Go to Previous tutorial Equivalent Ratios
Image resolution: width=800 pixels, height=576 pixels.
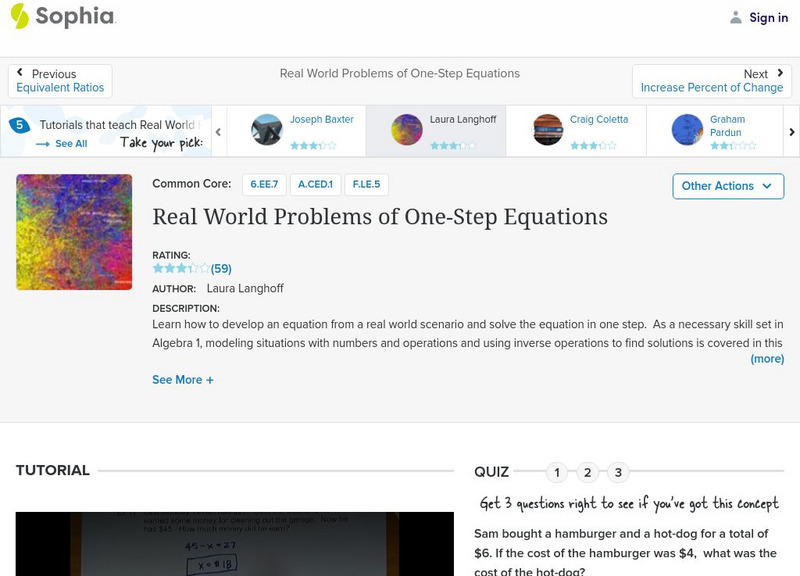(60, 81)
